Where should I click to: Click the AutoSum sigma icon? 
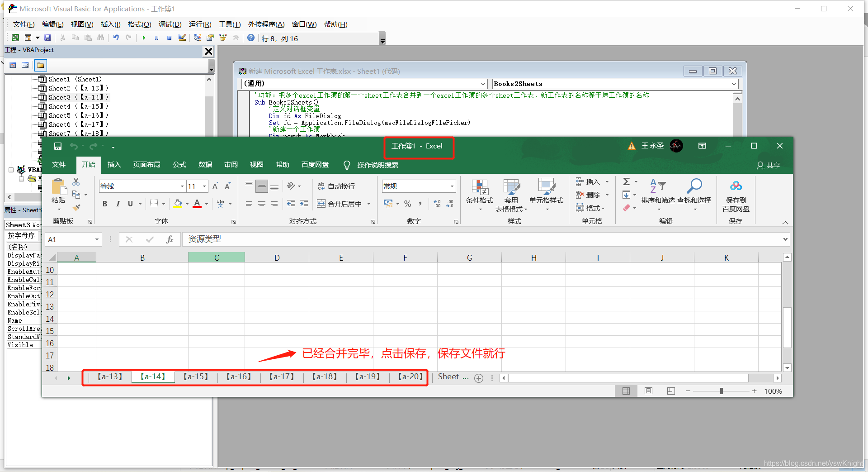(x=626, y=181)
